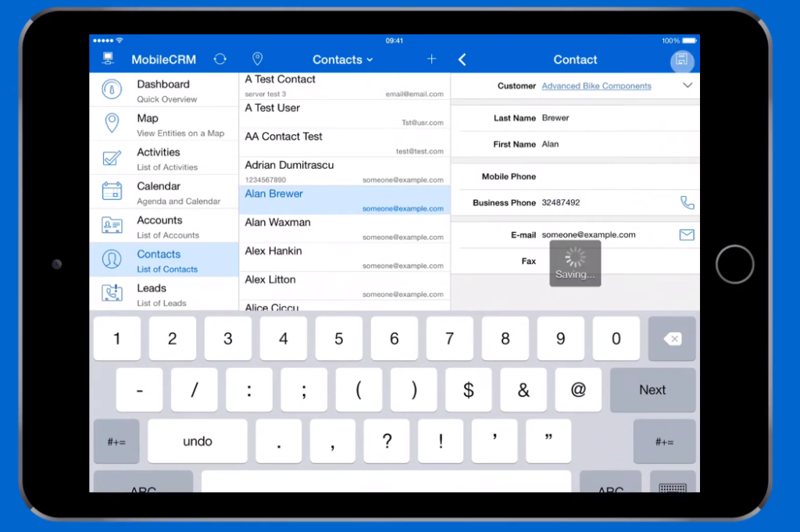Viewport: 800px width, 532px height.
Task: Open Activities in the sidebar menu
Action: pyautogui.click(x=164, y=158)
